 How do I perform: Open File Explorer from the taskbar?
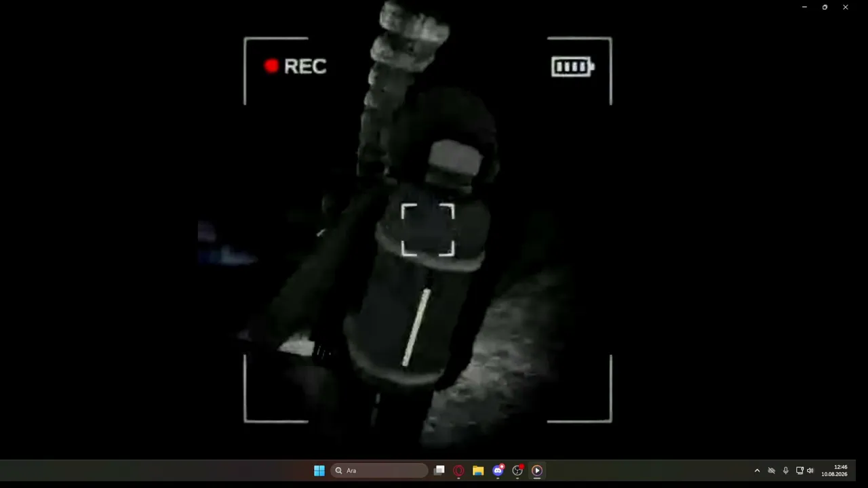(x=478, y=470)
